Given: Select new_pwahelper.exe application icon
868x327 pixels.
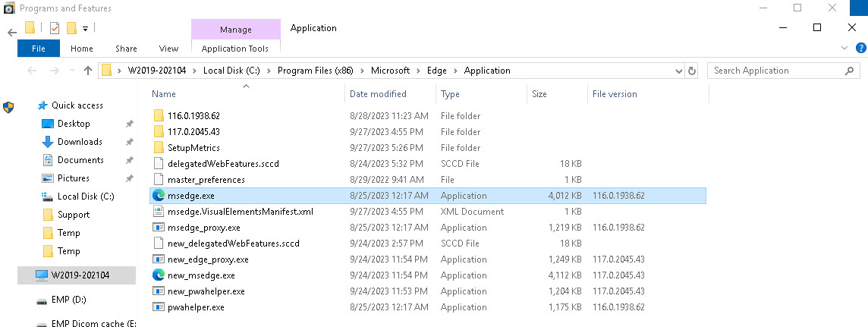Looking at the screenshot, I should click(159, 291).
